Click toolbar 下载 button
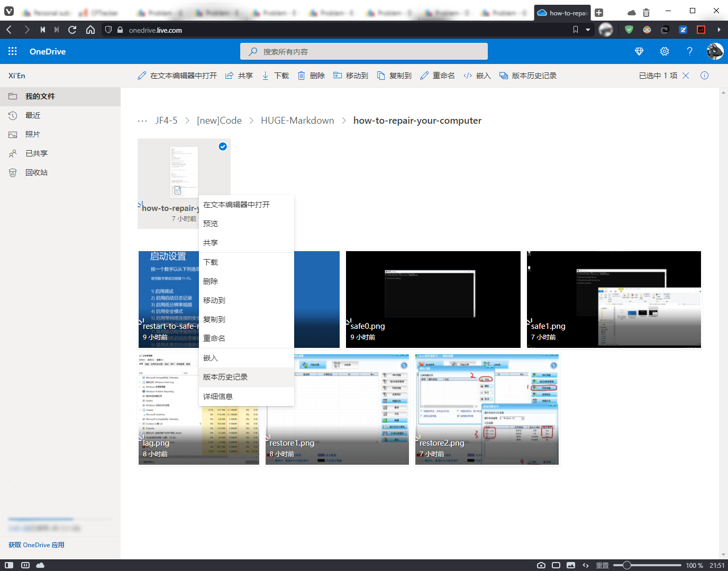 (x=275, y=76)
